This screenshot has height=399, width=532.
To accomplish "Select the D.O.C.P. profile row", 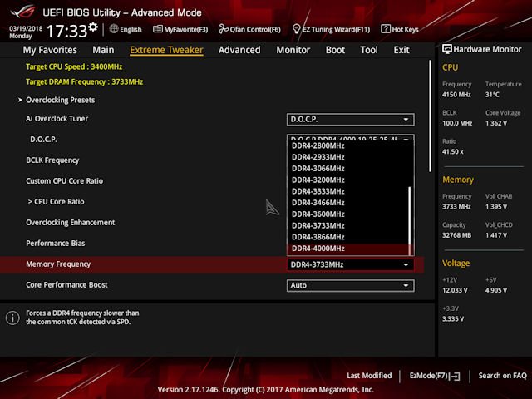I will (x=43, y=140).
